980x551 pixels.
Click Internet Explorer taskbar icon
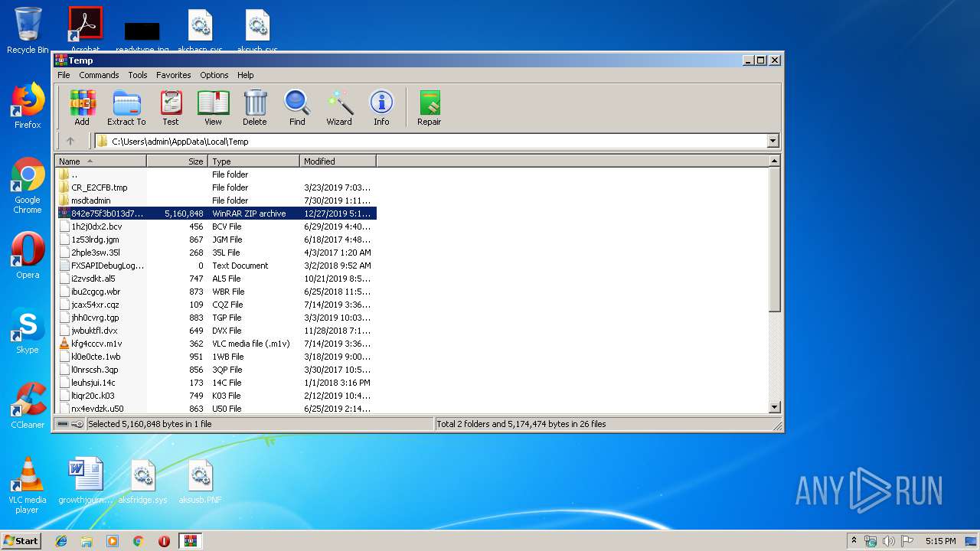tap(61, 541)
